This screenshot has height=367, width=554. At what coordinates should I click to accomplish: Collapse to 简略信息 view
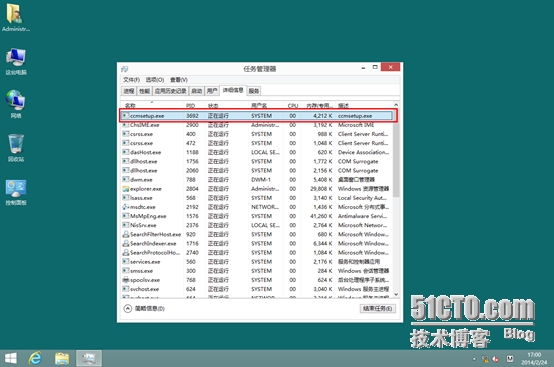[144, 308]
